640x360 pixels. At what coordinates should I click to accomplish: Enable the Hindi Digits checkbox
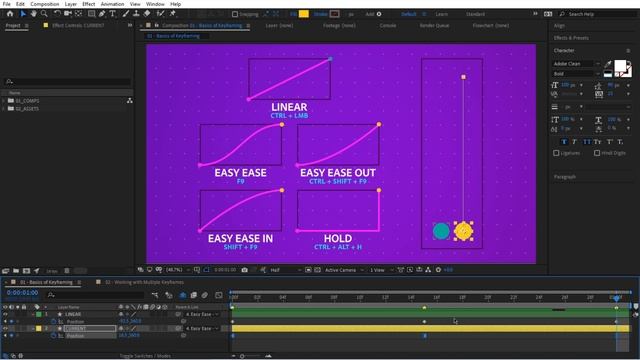pos(597,153)
